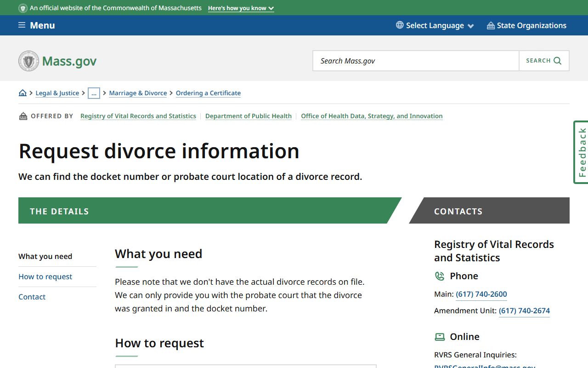Click the What you need content heading

point(158,254)
